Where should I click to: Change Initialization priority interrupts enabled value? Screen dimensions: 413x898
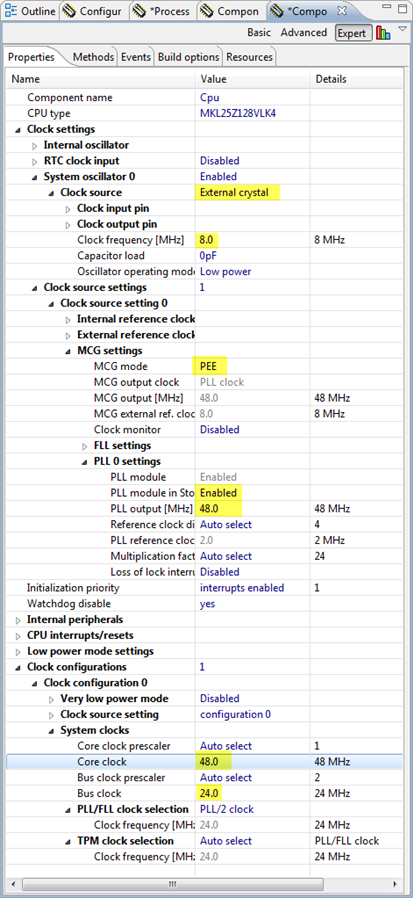click(242, 588)
